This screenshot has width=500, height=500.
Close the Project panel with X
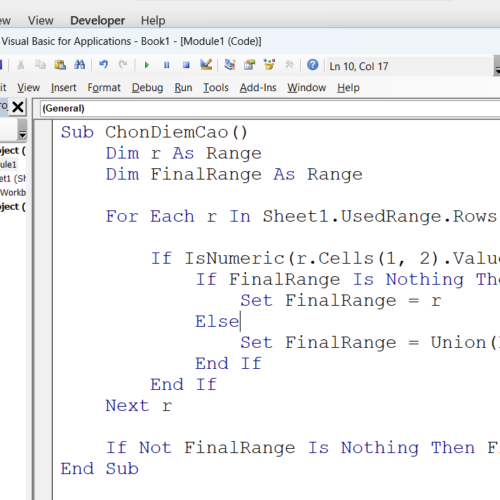(18, 107)
